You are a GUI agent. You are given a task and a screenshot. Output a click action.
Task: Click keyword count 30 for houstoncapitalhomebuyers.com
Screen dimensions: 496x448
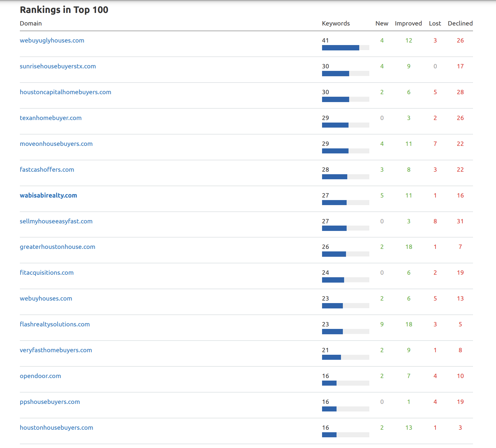coord(326,92)
